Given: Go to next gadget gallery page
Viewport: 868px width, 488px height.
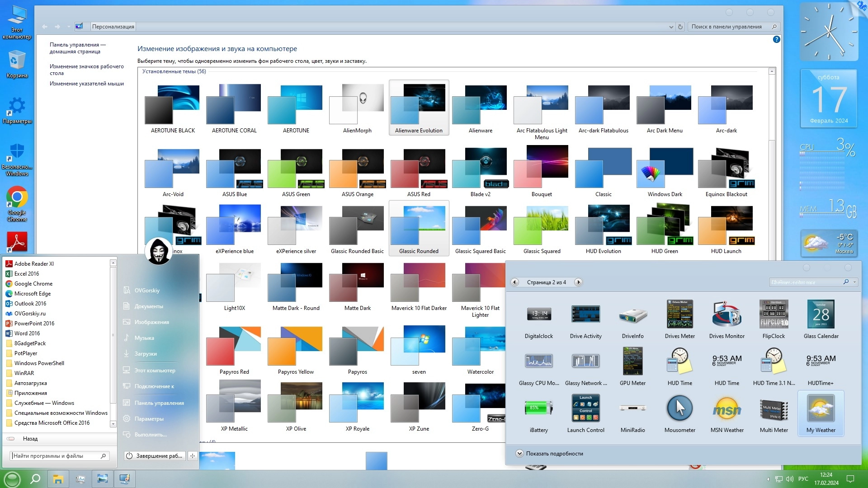Looking at the screenshot, I should coord(578,282).
